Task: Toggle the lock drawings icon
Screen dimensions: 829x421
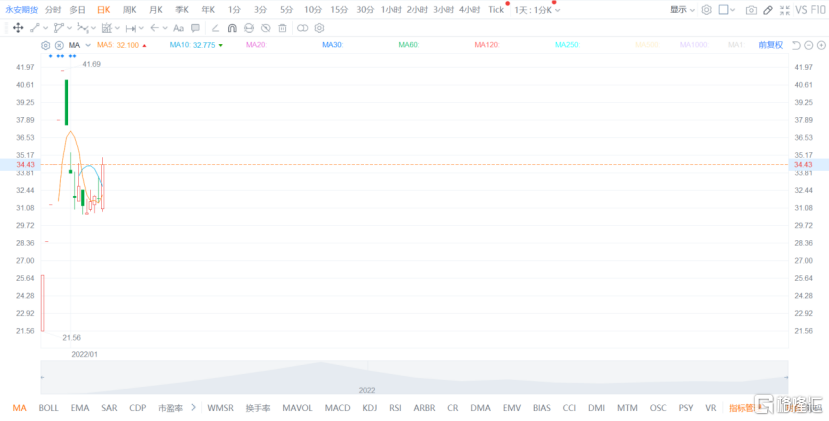Action: point(249,28)
